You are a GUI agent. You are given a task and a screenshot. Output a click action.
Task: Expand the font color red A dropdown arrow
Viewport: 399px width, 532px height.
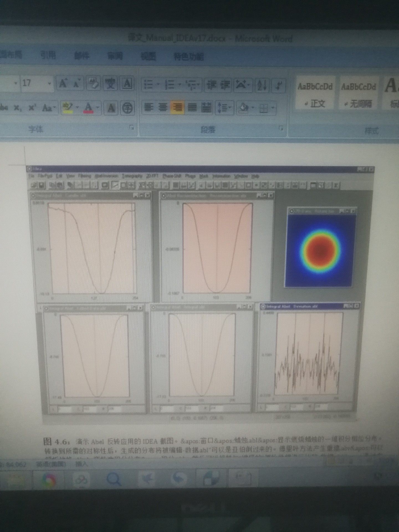[98, 108]
